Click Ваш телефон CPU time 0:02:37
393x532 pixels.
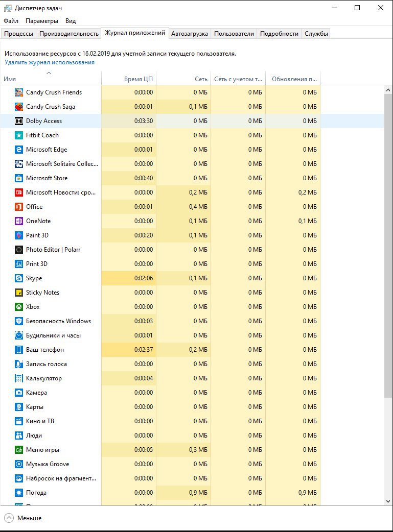(x=143, y=350)
